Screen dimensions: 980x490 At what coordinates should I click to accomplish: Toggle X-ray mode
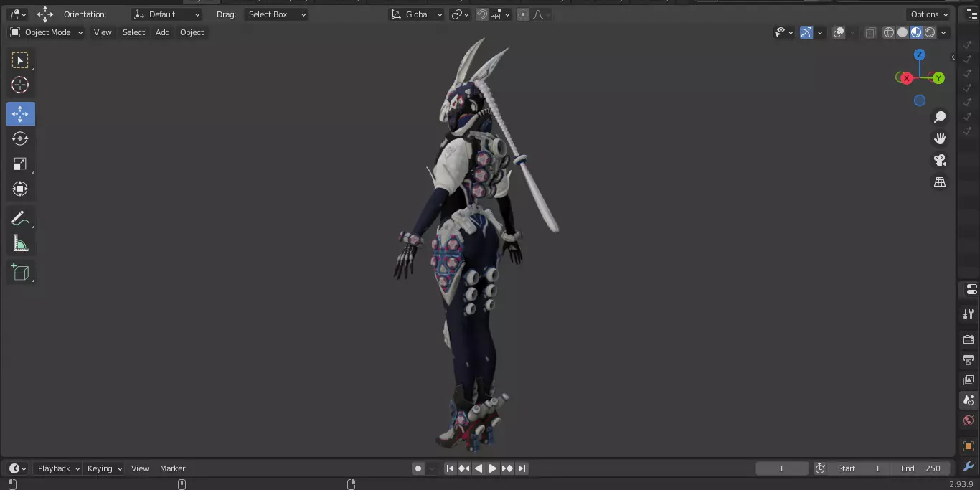pyautogui.click(x=871, y=32)
